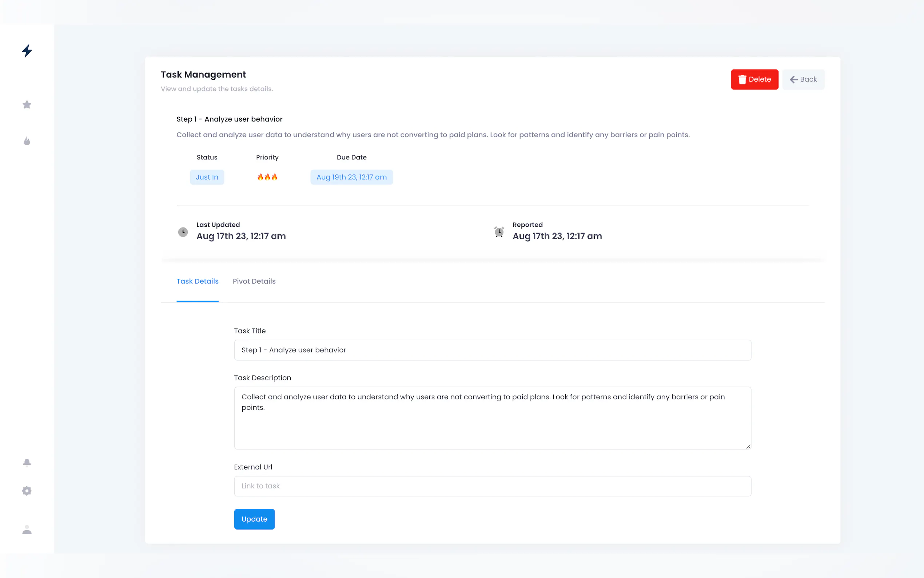Click the Just In status badge
924x578 pixels.
(x=207, y=177)
